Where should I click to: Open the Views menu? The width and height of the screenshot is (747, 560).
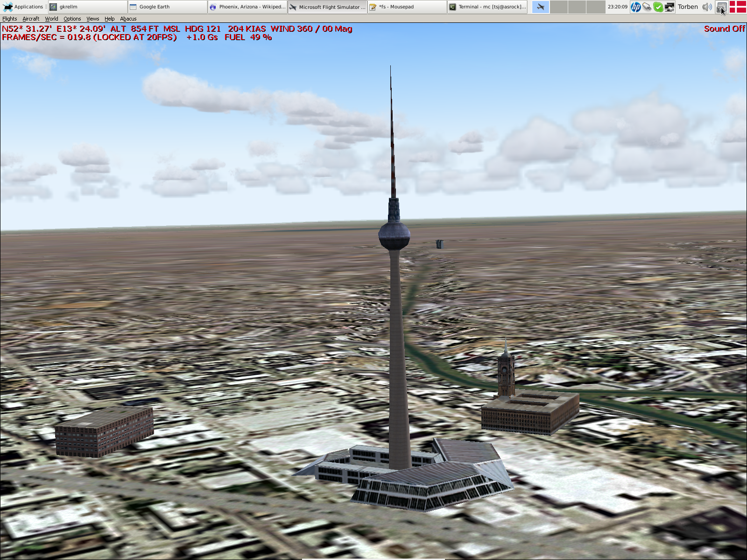pyautogui.click(x=92, y=19)
